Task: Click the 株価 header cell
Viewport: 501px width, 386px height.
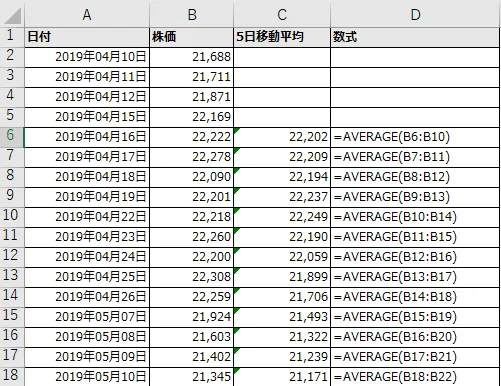Action: click(192, 37)
